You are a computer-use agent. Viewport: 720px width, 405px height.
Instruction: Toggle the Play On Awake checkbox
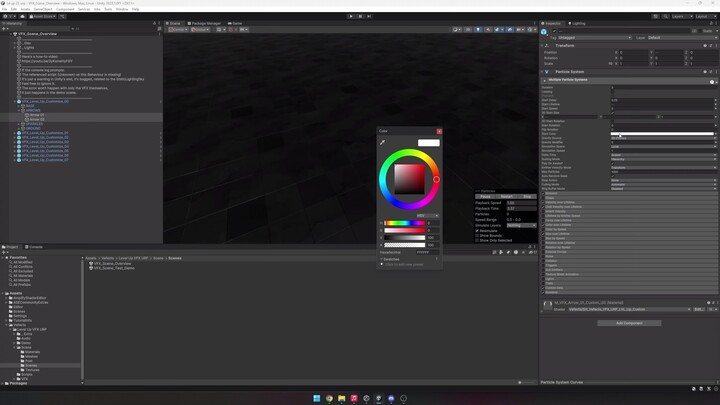coord(613,163)
